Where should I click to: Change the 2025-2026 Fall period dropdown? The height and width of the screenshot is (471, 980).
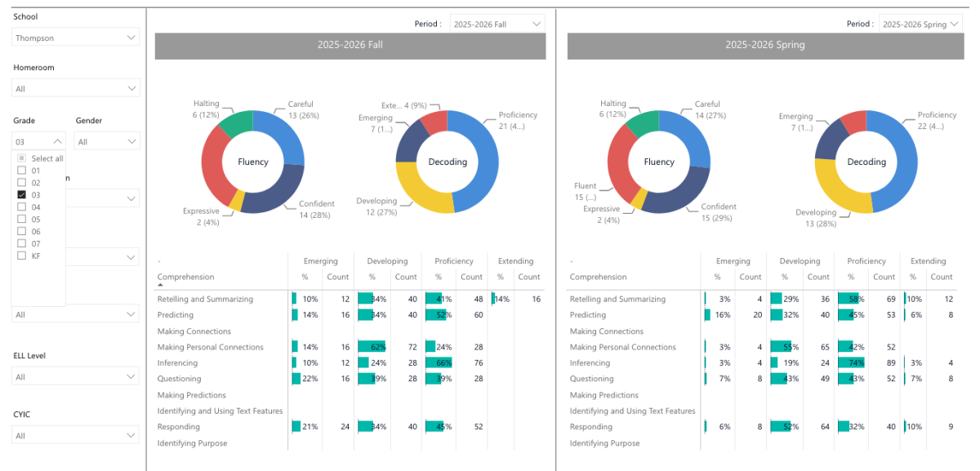[497, 24]
